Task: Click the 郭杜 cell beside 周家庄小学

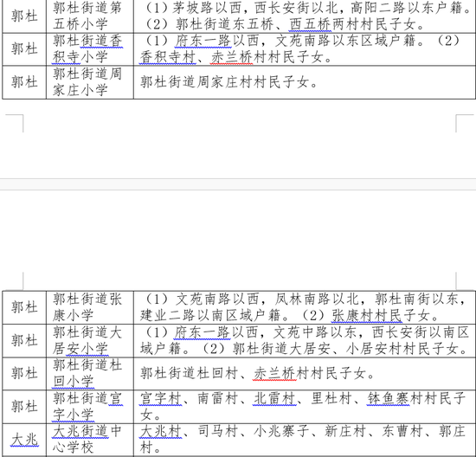Action: [24, 82]
